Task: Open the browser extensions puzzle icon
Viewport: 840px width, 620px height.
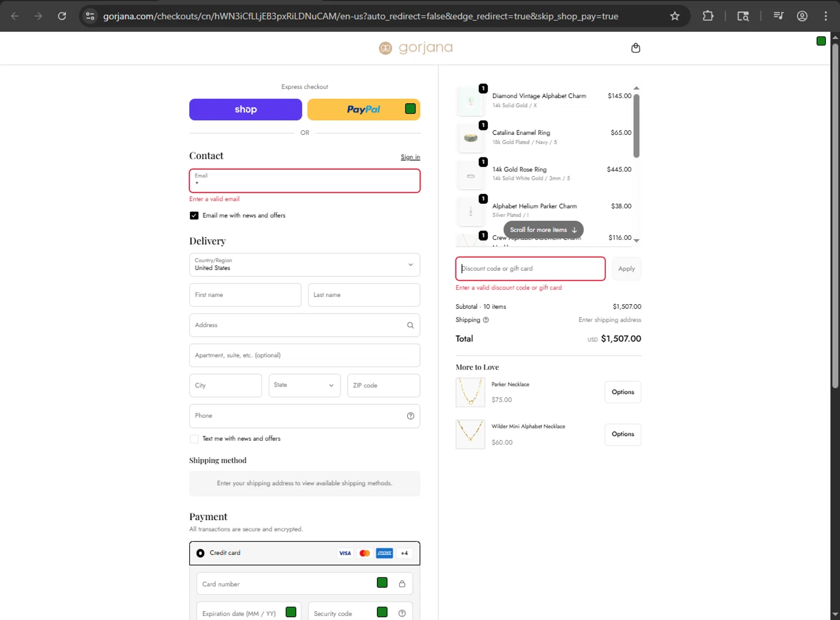Action: (708, 16)
